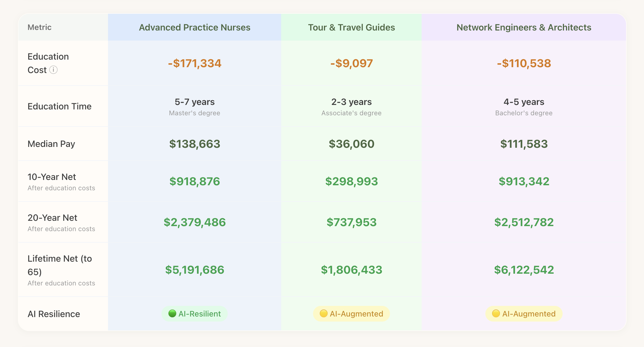Click the $6,122,542 lifetime net value
This screenshot has height=347, width=644.
pos(524,270)
